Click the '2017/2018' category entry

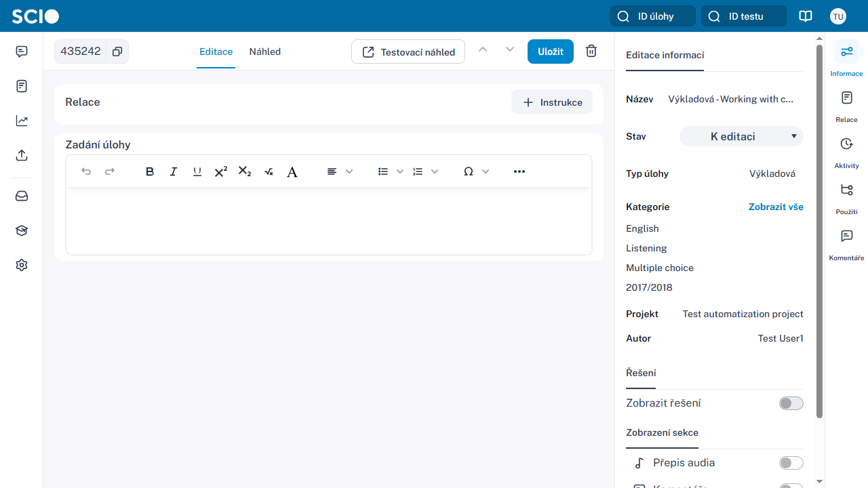pyautogui.click(x=649, y=287)
